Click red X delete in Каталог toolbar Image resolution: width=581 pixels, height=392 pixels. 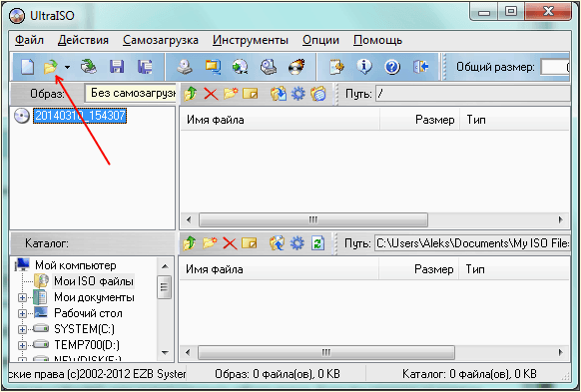point(230,243)
